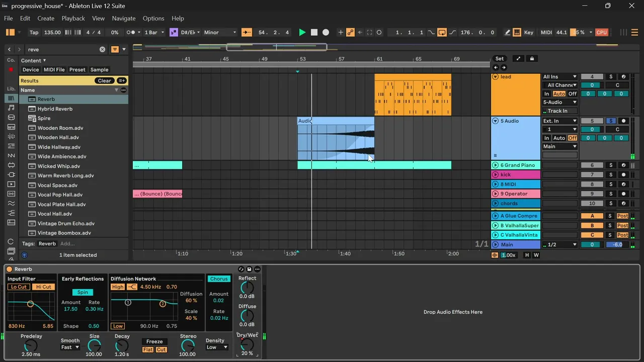The image size is (644, 362).
Task: Open the Options menu
Action: [x=153, y=19]
